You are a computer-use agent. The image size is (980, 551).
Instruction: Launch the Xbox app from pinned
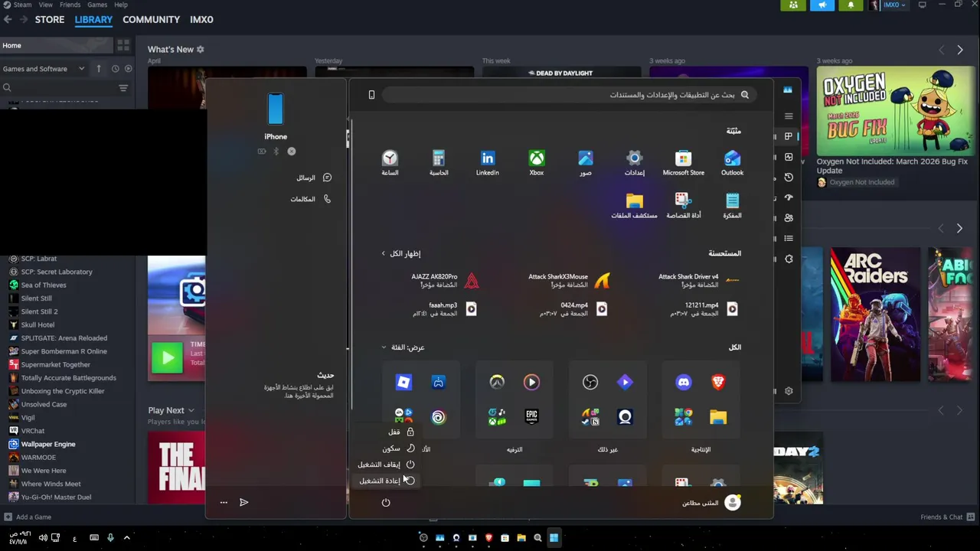coord(537,162)
